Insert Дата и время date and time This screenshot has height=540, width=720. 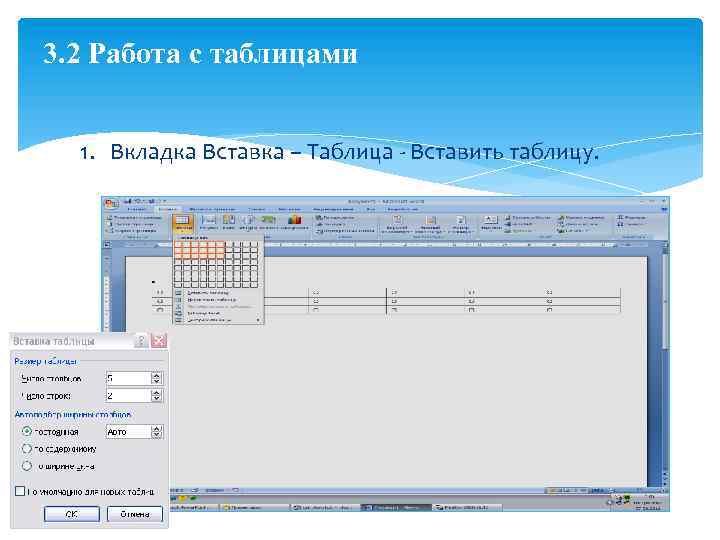(x=578, y=224)
